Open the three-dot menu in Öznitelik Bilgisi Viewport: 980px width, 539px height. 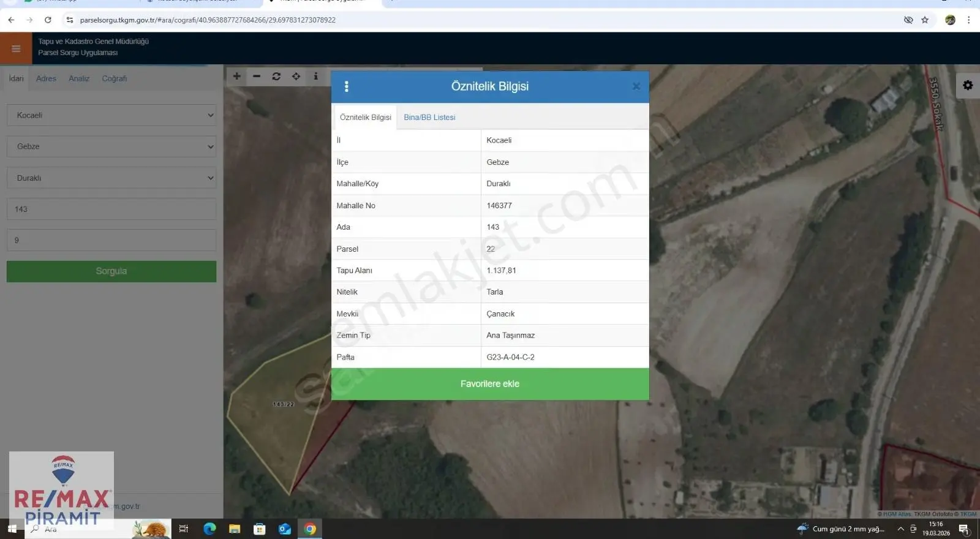pyautogui.click(x=347, y=86)
